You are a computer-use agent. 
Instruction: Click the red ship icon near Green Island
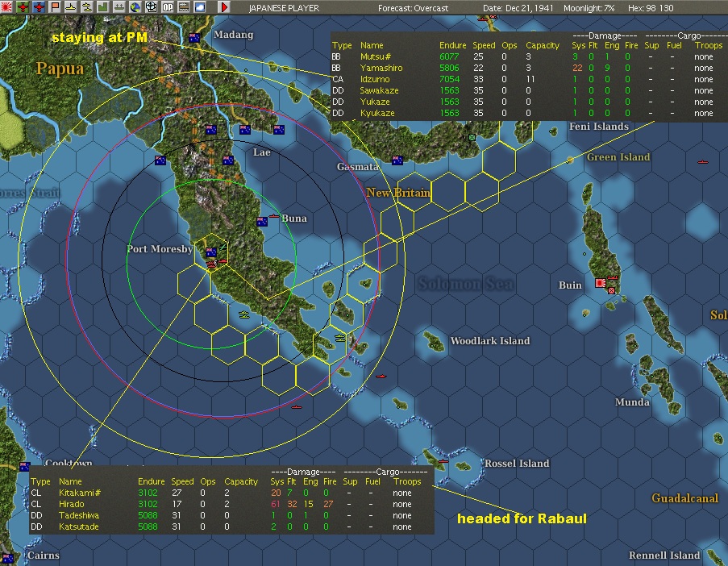pos(703,161)
